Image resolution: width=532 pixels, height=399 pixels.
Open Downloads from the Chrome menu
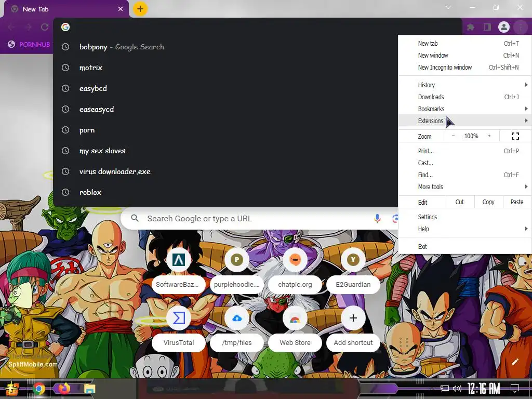[465, 97]
